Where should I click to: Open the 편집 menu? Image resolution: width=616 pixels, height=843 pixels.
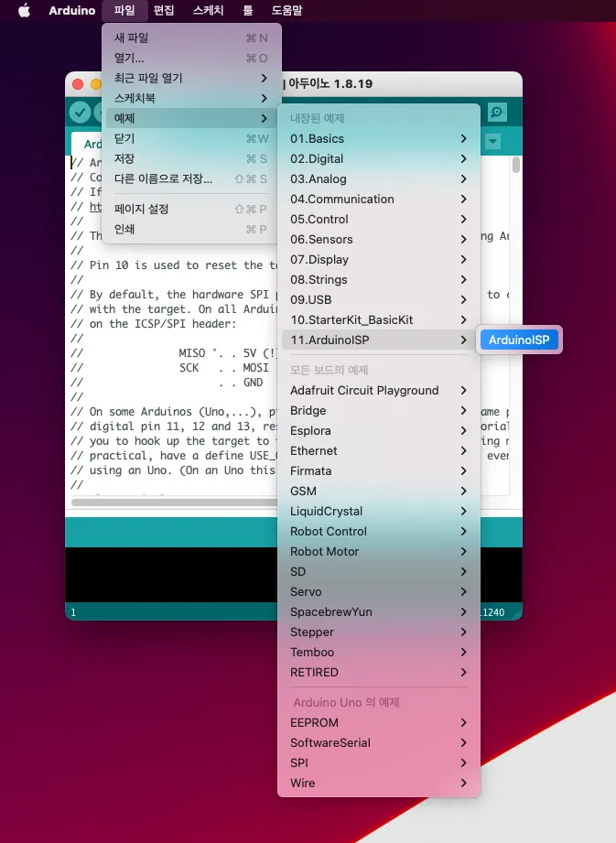click(x=164, y=10)
